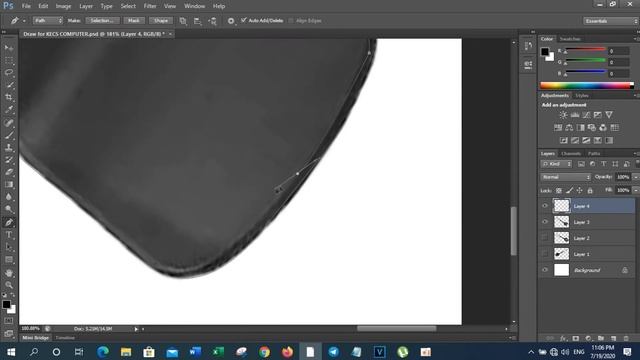The width and height of the screenshot is (640, 360).
Task: Select the Clone Stamp tool
Action: (x=9, y=147)
